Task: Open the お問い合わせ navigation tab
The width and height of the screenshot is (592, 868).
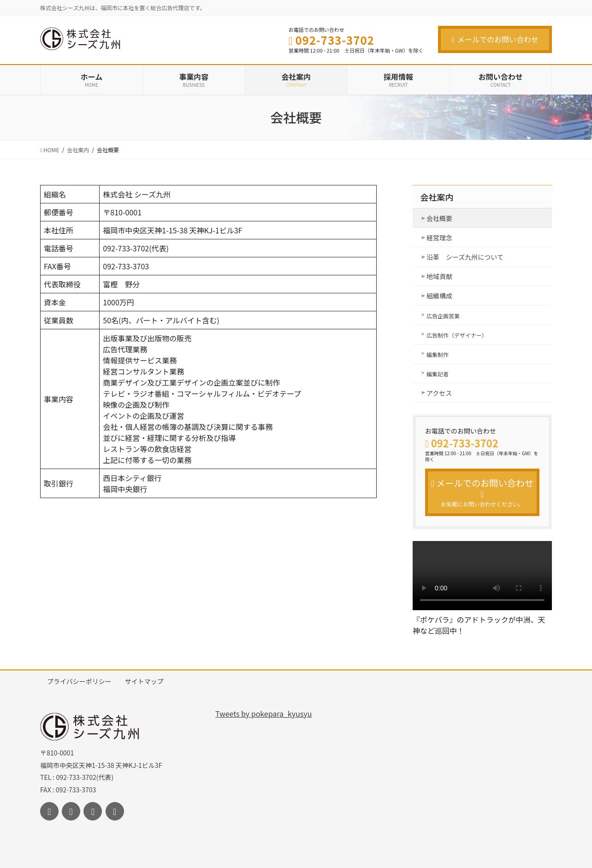Action: point(501,80)
